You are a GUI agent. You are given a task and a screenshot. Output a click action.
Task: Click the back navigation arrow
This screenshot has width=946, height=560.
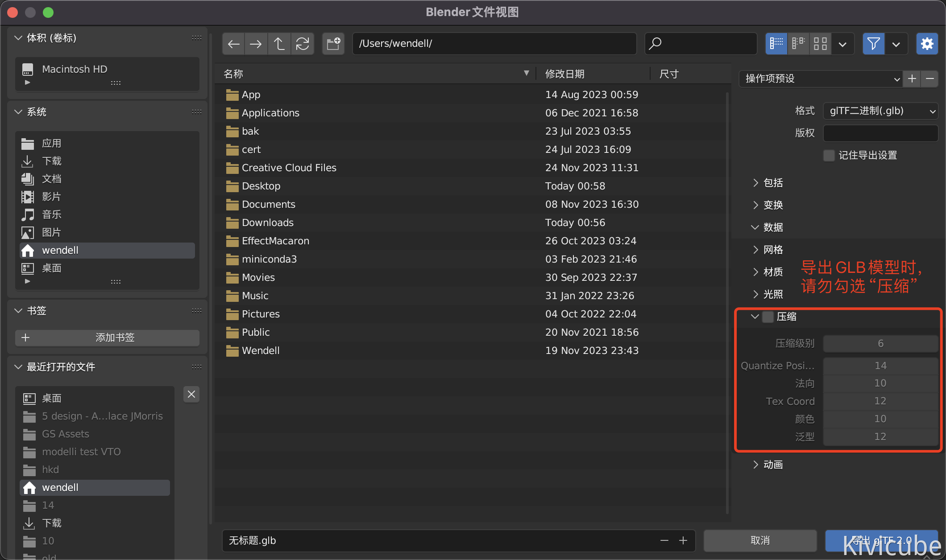233,44
